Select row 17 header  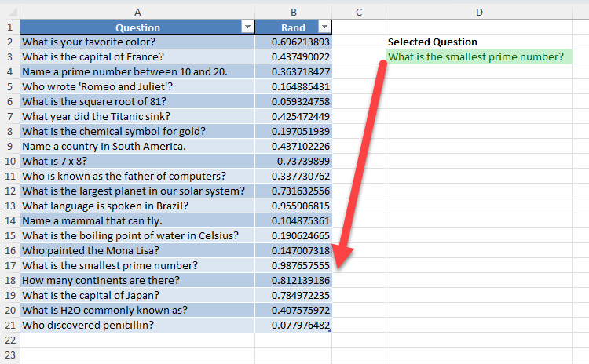(x=10, y=265)
